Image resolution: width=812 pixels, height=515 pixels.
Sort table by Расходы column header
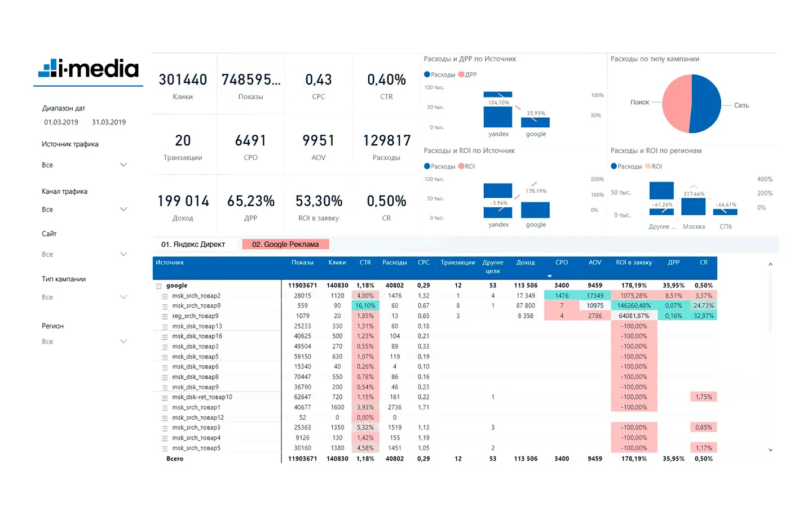tap(395, 263)
